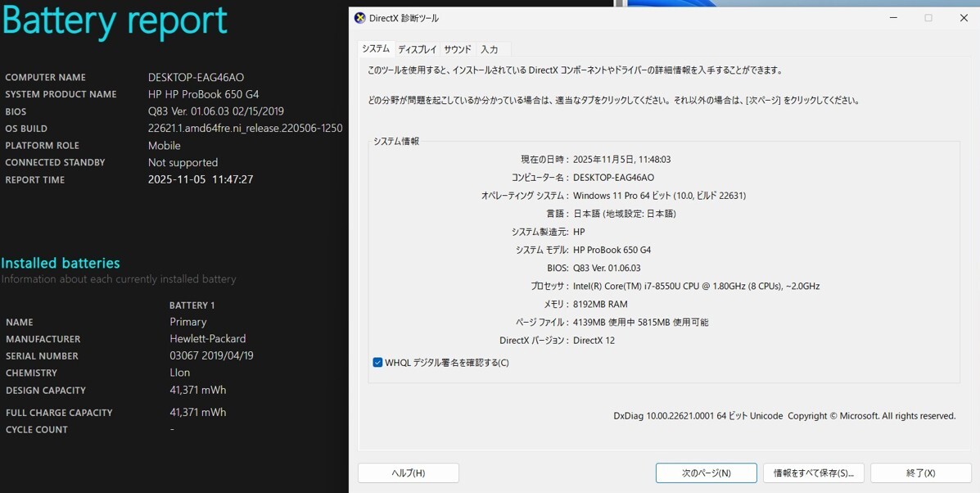Click コンピューター名 value DESKTOP-EAG46AO in DxDiag
Screen dimensions: 980x493
click(x=614, y=178)
